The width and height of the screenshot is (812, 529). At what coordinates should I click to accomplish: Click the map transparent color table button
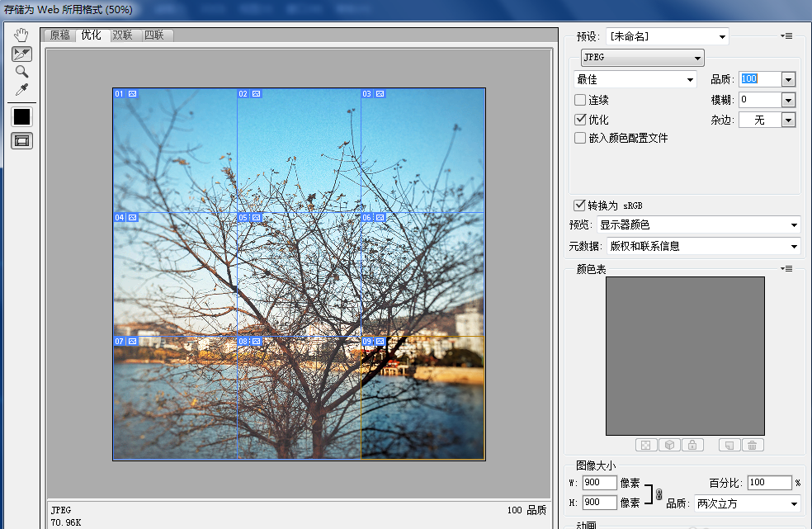pyautogui.click(x=646, y=445)
